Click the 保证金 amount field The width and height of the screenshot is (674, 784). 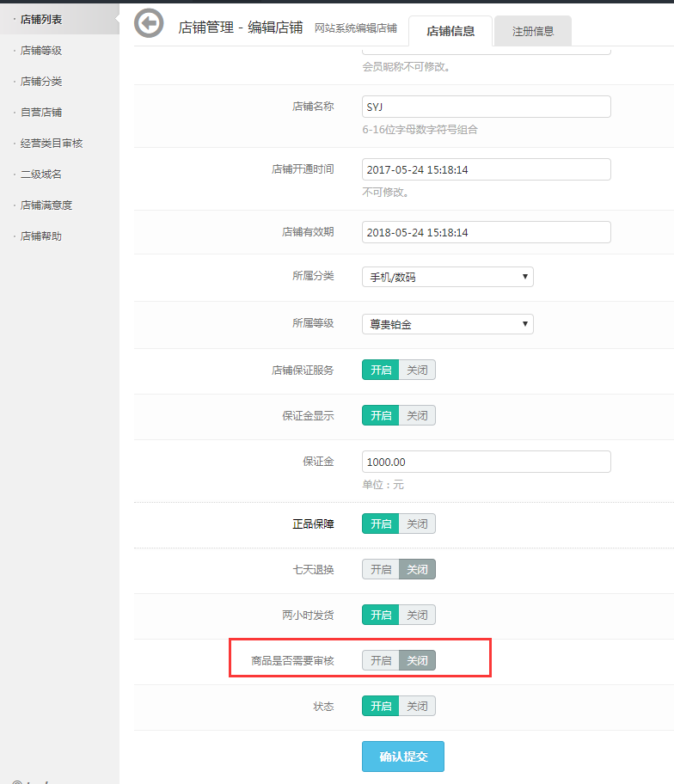click(x=486, y=462)
